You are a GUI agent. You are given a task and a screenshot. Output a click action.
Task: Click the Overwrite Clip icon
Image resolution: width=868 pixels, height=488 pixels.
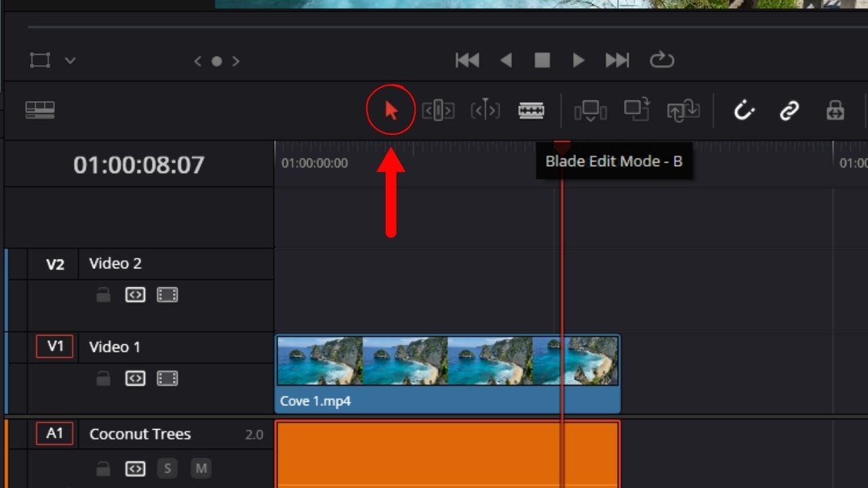click(x=636, y=110)
